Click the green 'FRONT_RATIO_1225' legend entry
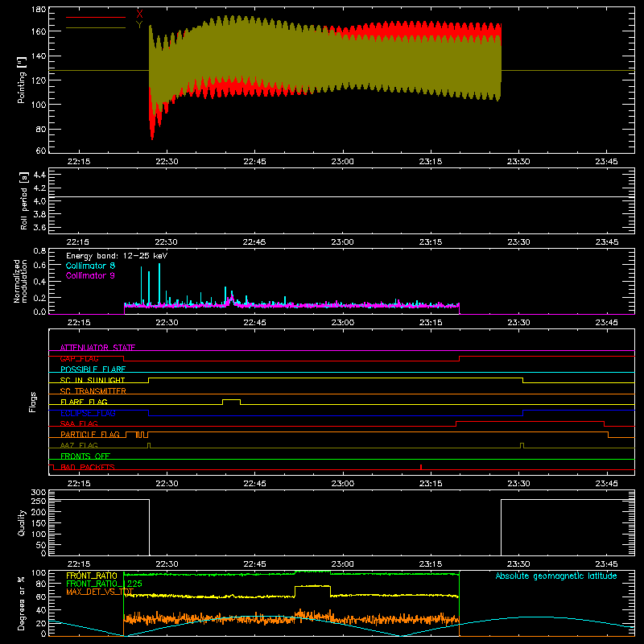The image size is (644, 644). [104, 584]
